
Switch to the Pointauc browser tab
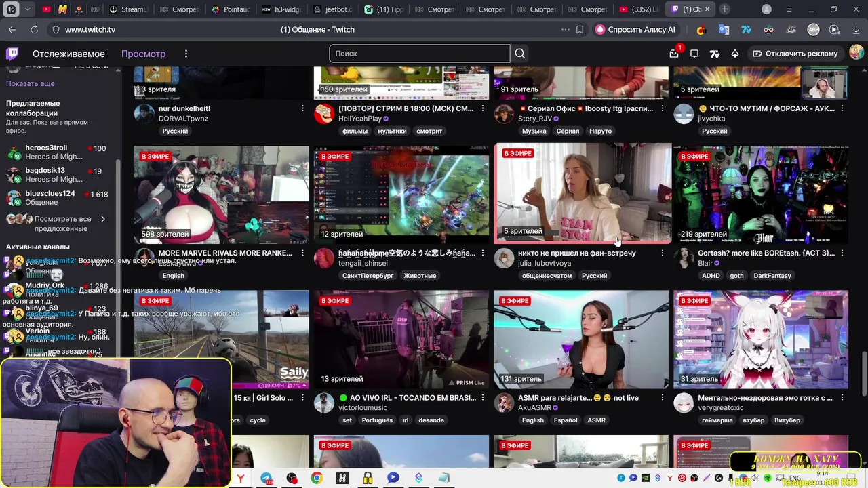[230, 9]
